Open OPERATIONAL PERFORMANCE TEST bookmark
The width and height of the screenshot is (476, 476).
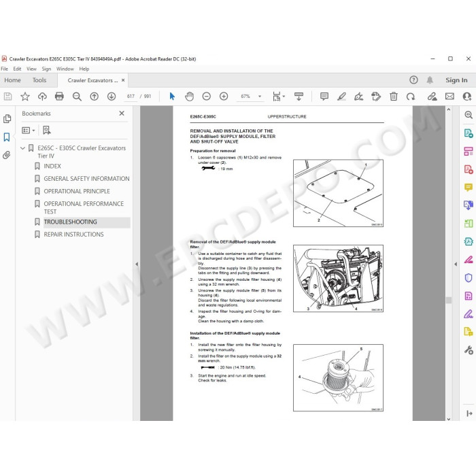point(84,207)
